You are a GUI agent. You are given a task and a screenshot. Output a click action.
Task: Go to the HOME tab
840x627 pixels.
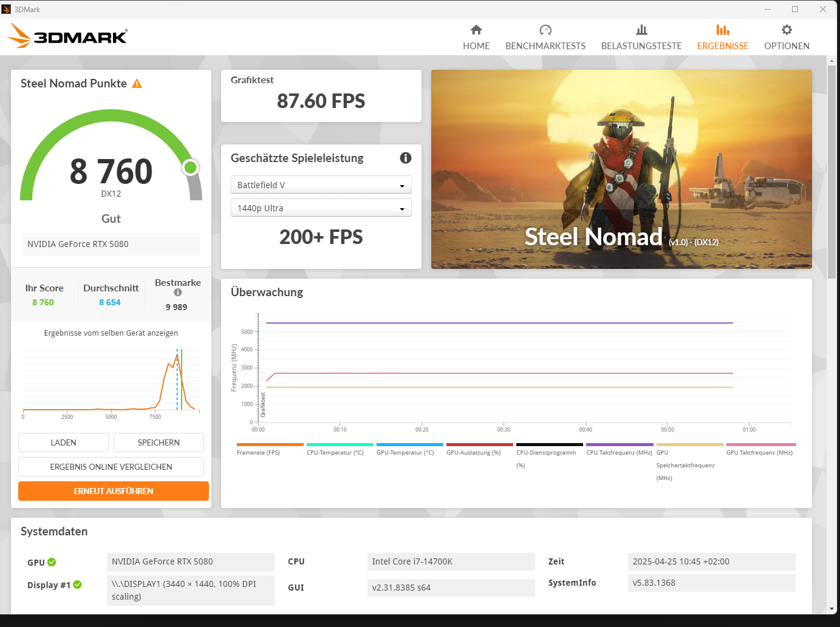click(476, 38)
